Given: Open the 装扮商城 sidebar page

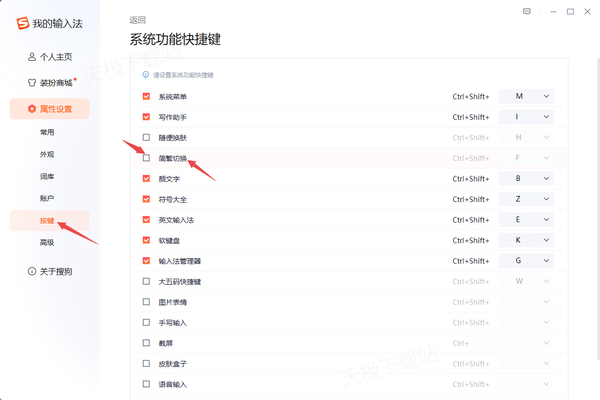Looking at the screenshot, I should point(50,83).
